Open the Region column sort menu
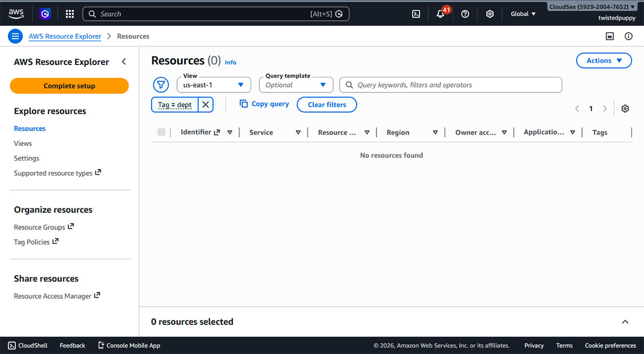The width and height of the screenshot is (644, 354). [435, 133]
